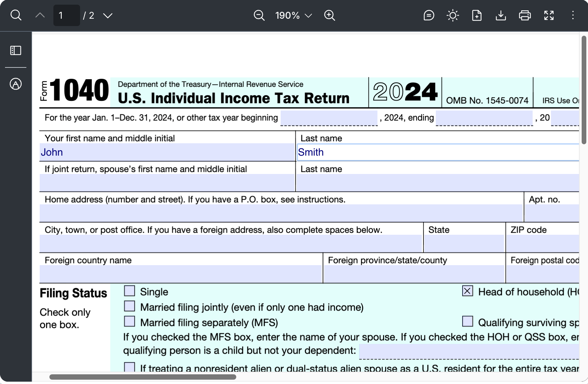Viewport: 588px width, 384px height.
Task: Click the '/ 2' total pages text
Action: pos(89,15)
